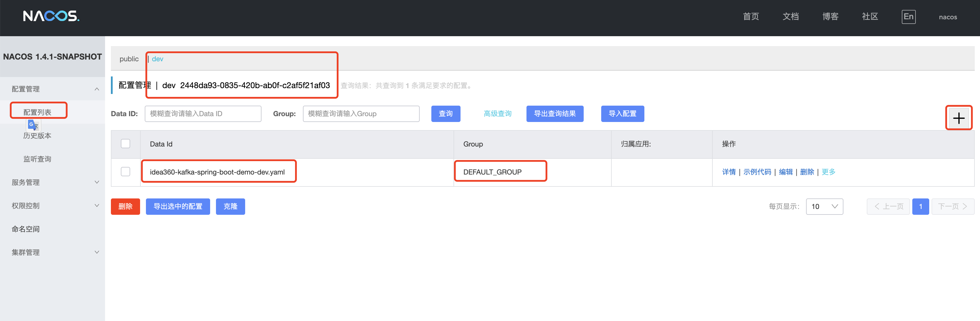Viewport: 980px width, 321px height.
Task: Open 历史版本 in the sidebar
Action: click(37, 136)
